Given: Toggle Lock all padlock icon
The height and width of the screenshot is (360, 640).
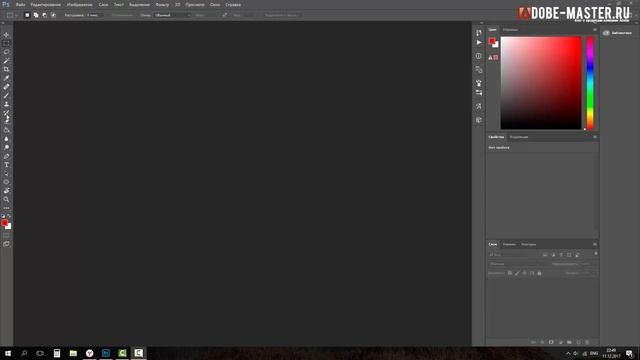Looking at the screenshot, I should 539,273.
